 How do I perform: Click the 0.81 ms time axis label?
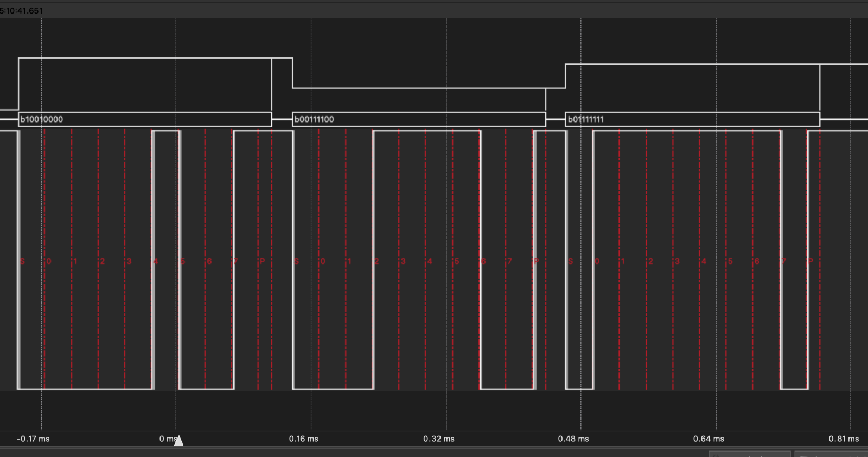coord(844,439)
